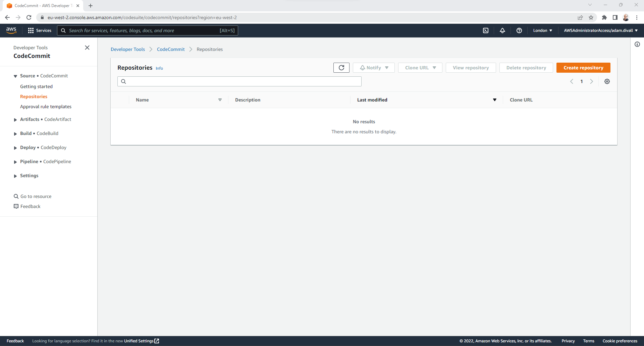Click View repository button

coord(471,68)
